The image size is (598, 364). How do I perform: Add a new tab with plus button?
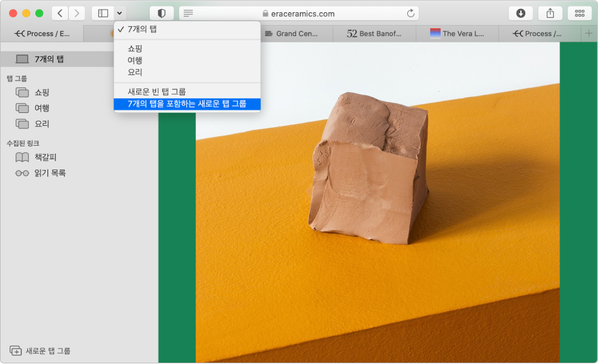click(589, 33)
